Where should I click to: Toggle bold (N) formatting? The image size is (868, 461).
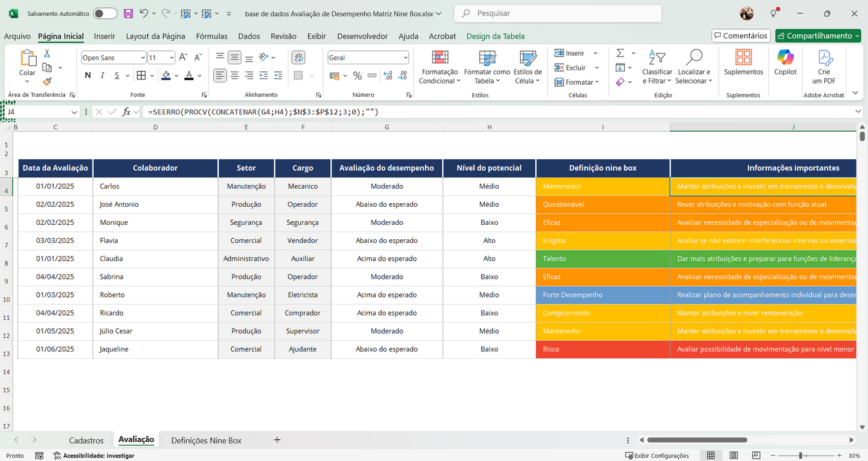(87, 75)
